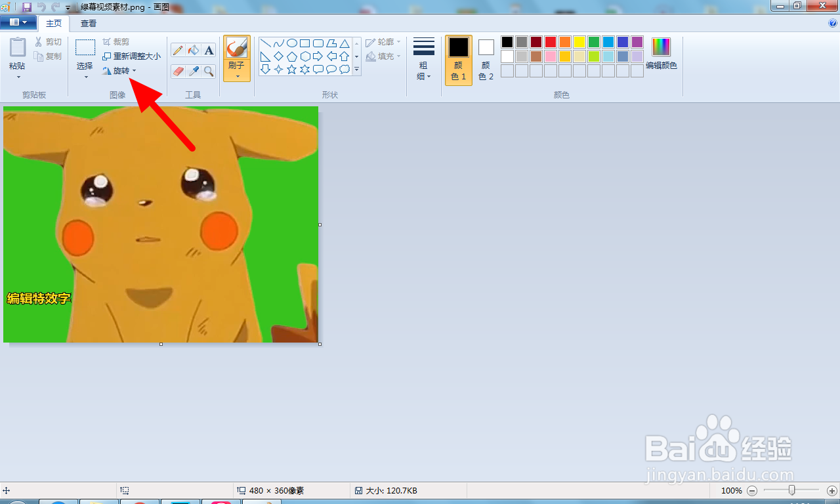This screenshot has width=840, height=504.
Task: Click the zoom in plus button
Action: tap(832, 491)
